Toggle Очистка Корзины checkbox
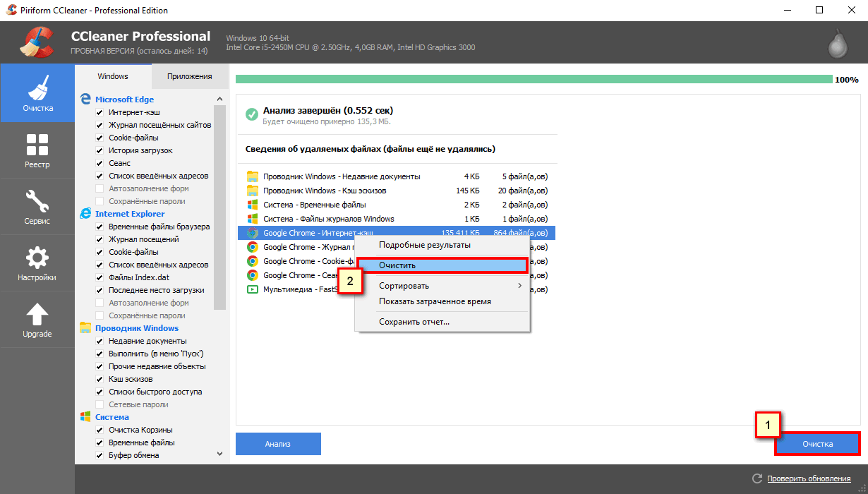 click(100, 430)
